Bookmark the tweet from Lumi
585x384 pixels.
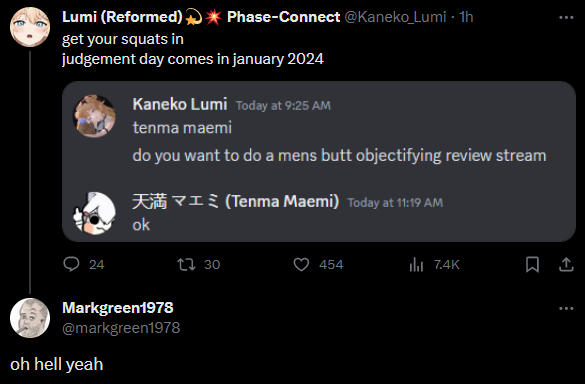[x=532, y=265]
